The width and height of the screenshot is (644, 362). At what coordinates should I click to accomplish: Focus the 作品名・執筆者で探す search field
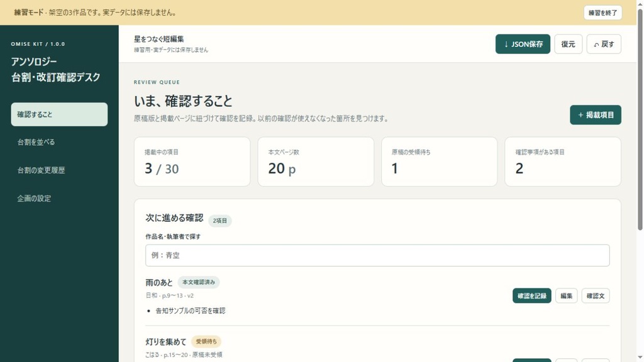377,255
